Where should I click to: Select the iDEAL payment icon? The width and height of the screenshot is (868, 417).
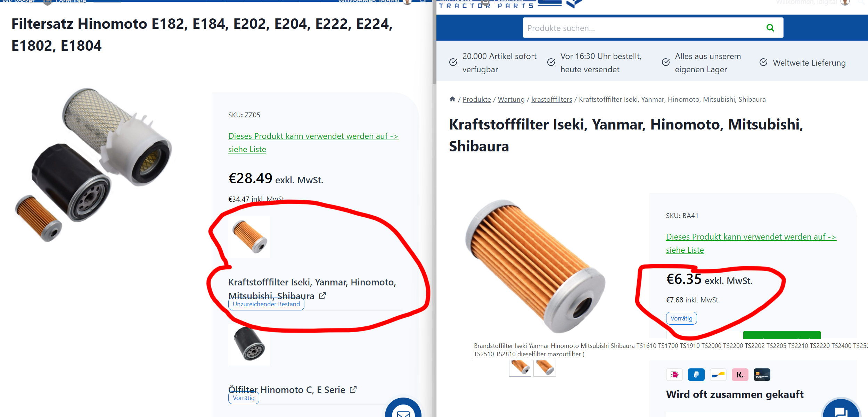coord(674,375)
